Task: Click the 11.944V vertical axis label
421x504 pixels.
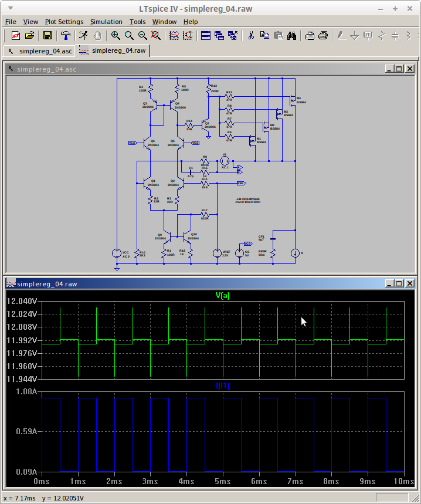Action: tap(22, 379)
